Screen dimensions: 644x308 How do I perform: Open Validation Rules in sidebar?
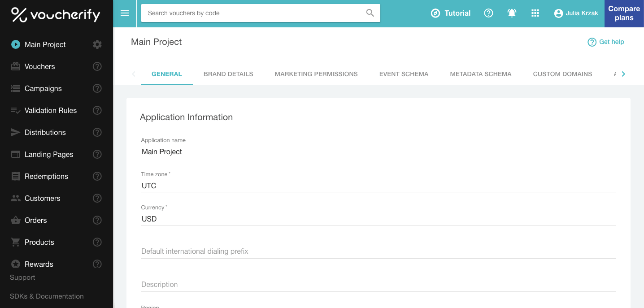pyautogui.click(x=51, y=110)
